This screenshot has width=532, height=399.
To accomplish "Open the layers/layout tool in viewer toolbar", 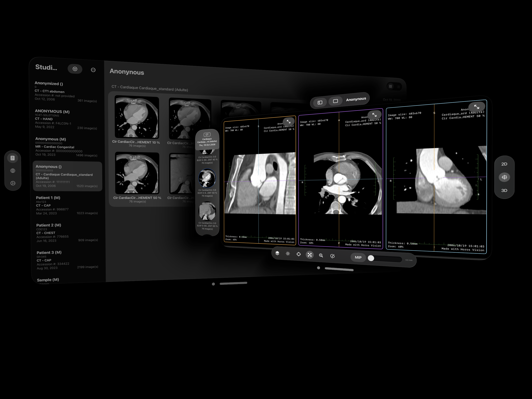I will (277, 253).
